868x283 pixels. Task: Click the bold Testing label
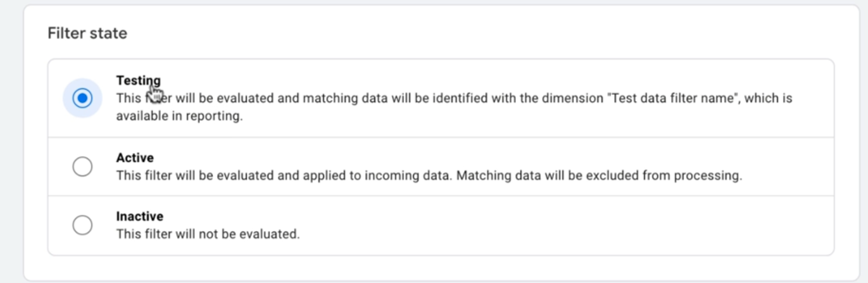click(x=138, y=80)
